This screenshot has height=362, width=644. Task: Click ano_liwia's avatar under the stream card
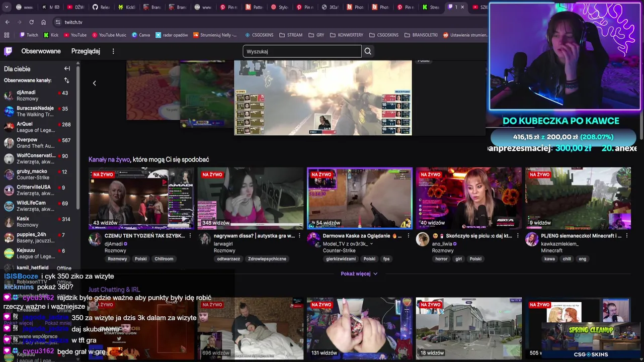(422, 239)
